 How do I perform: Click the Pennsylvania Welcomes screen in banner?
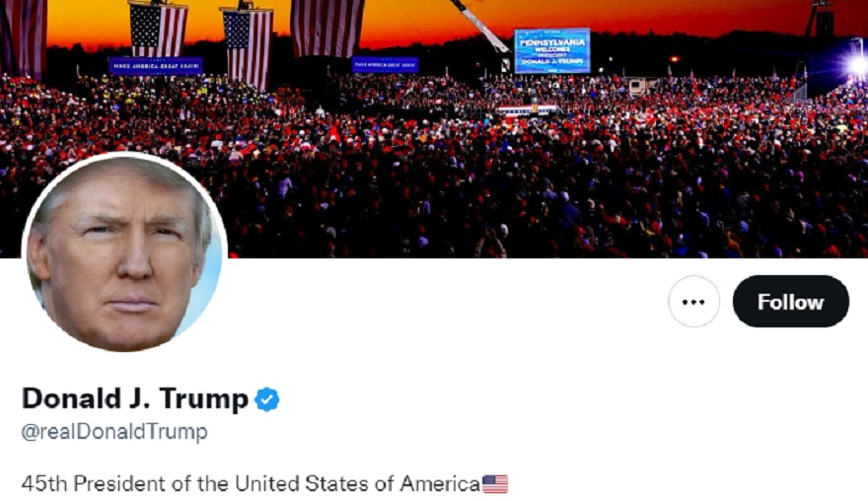552,51
